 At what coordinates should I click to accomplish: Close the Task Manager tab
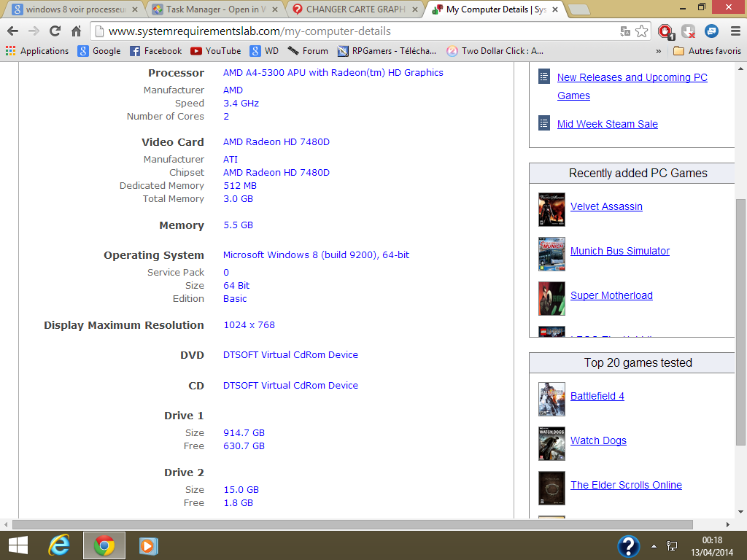tap(275, 9)
